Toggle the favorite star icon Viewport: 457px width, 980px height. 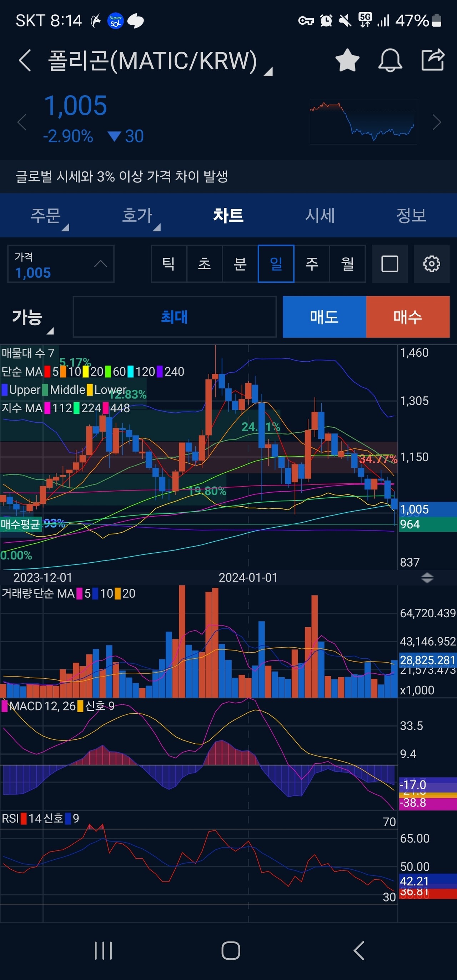pos(347,60)
